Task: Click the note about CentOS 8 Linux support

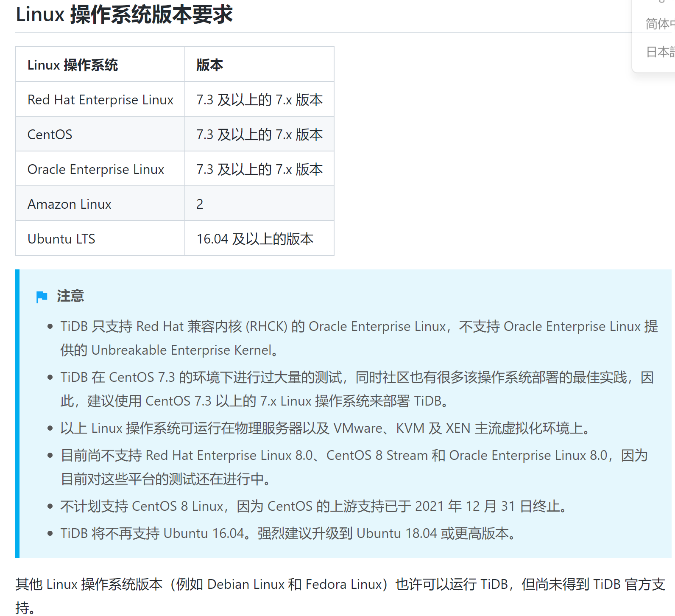Action: click(314, 506)
